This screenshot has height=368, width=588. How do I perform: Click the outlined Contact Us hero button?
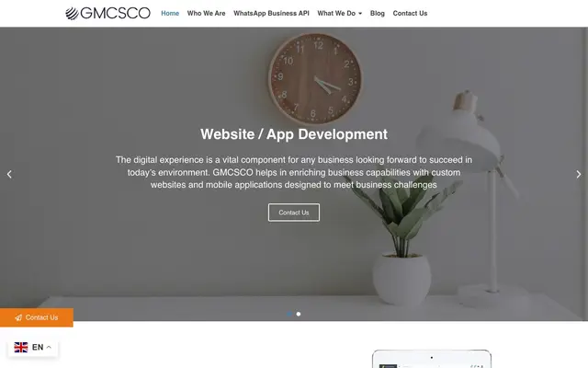pyautogui.click(x=294, y=213)
